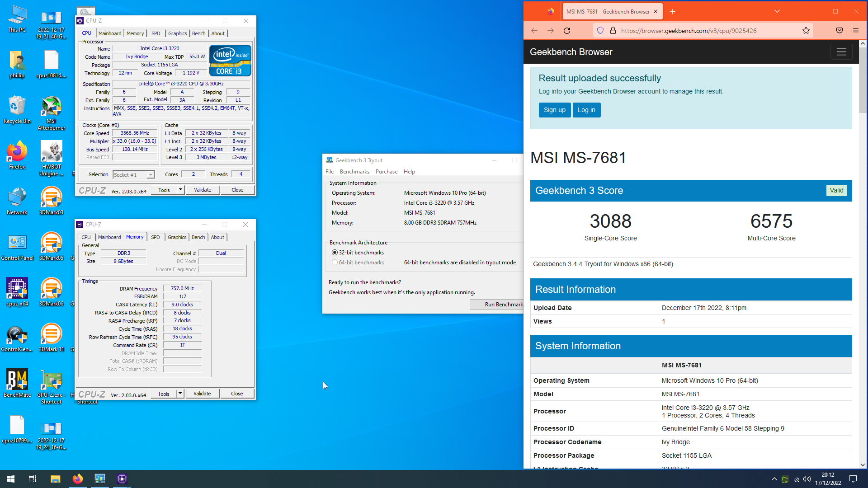
Task: Open the This PC desktop icon
Action: pyautogui.click(x=17, y=19)
